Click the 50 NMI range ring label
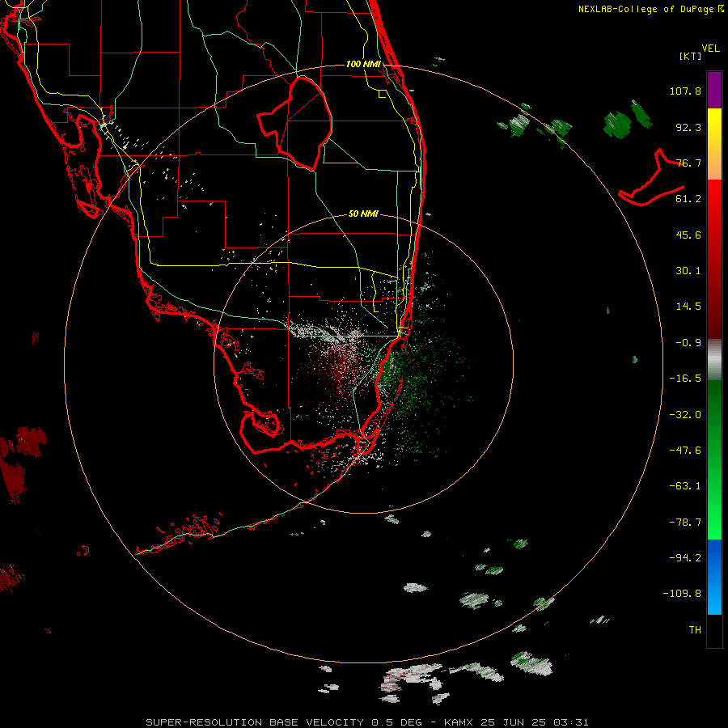The image size is (728, 728). tap(363, 214)
